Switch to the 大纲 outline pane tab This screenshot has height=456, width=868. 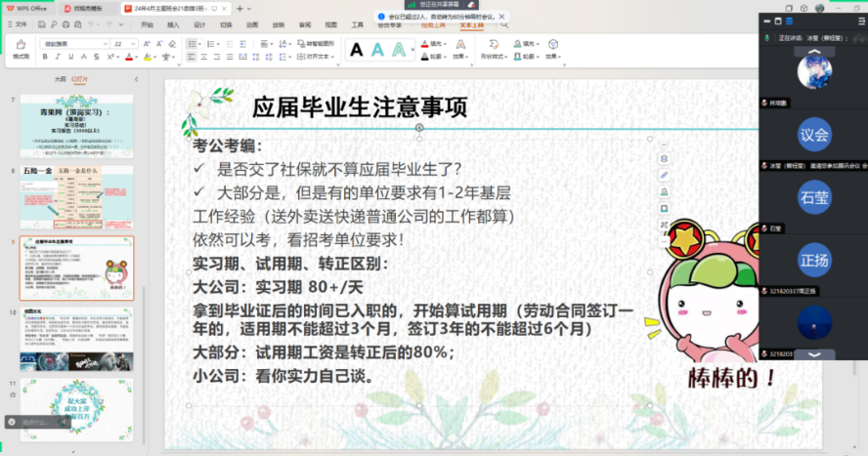point(61,78)
